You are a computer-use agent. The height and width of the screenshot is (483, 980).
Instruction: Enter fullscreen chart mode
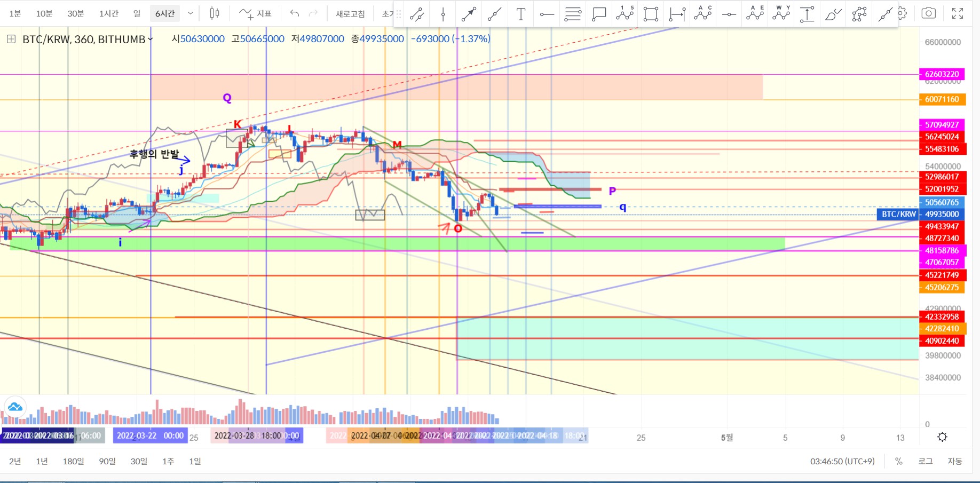(x=958, y=13)
